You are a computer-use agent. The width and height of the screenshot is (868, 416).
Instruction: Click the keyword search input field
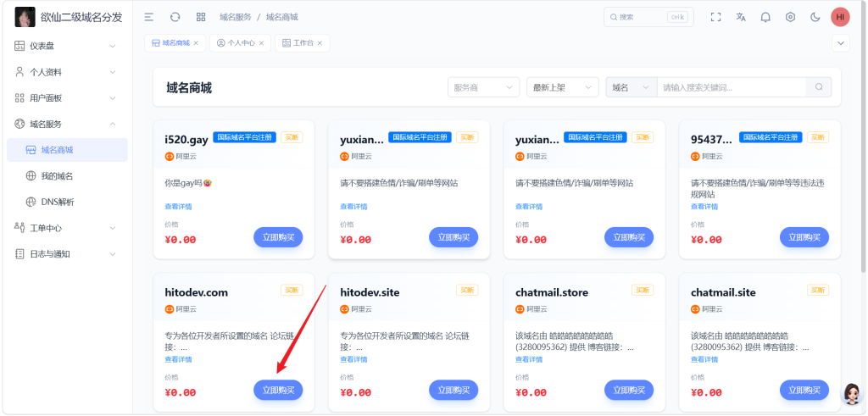[x=732, y=87]
